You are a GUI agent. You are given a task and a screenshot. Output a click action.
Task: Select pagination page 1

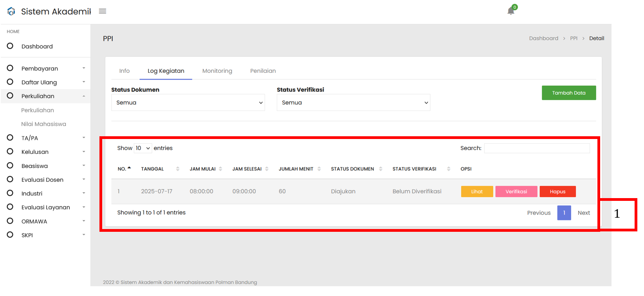(x=564, y=213)
